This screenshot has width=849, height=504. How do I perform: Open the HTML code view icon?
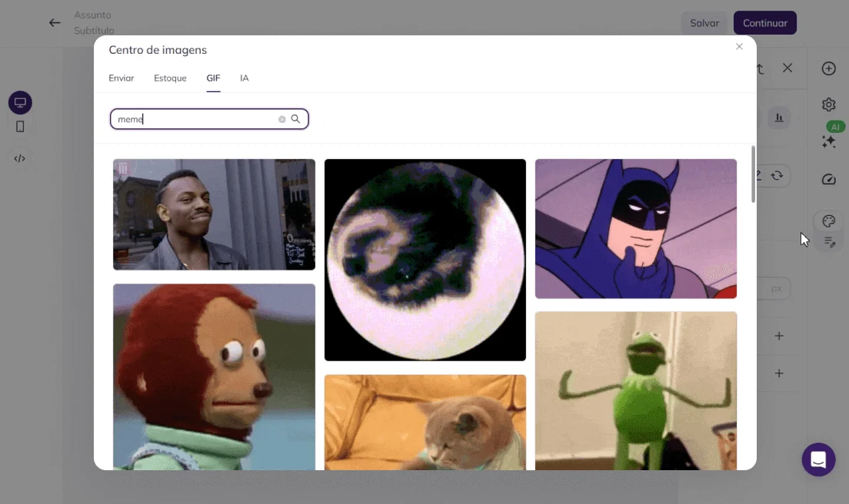pos(20,158)
